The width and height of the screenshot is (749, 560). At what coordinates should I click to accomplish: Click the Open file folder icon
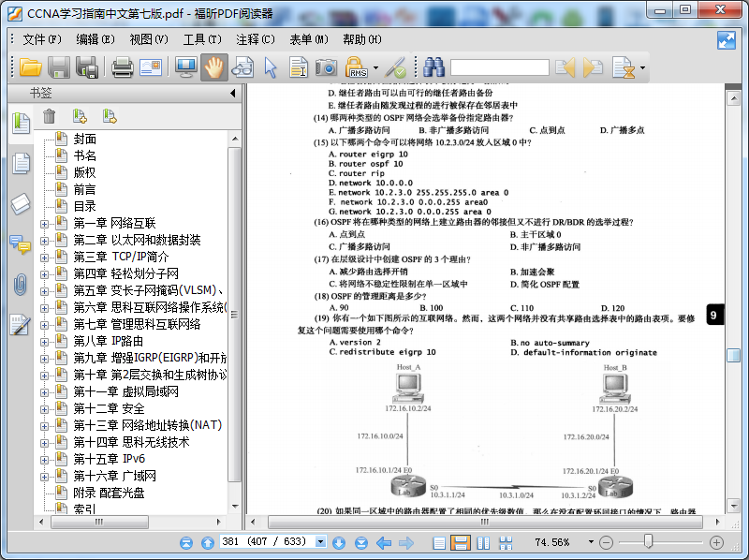pos(31,67)
